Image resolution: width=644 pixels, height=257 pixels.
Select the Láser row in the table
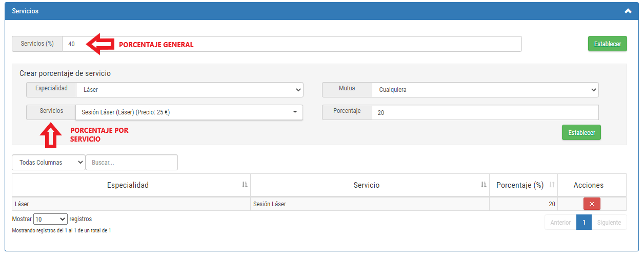coord(319,204)
